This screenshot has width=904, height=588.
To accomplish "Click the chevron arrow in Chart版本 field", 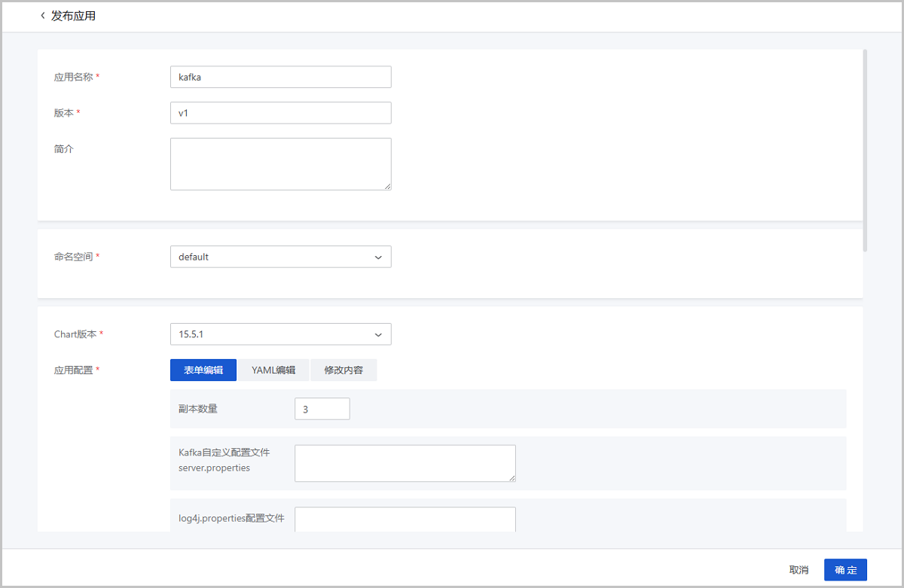I will tap(378, 334).
